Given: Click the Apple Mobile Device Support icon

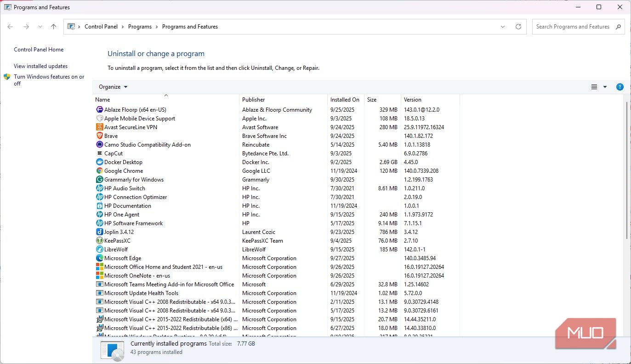Looking at the screenshot, I should [99, 119].
